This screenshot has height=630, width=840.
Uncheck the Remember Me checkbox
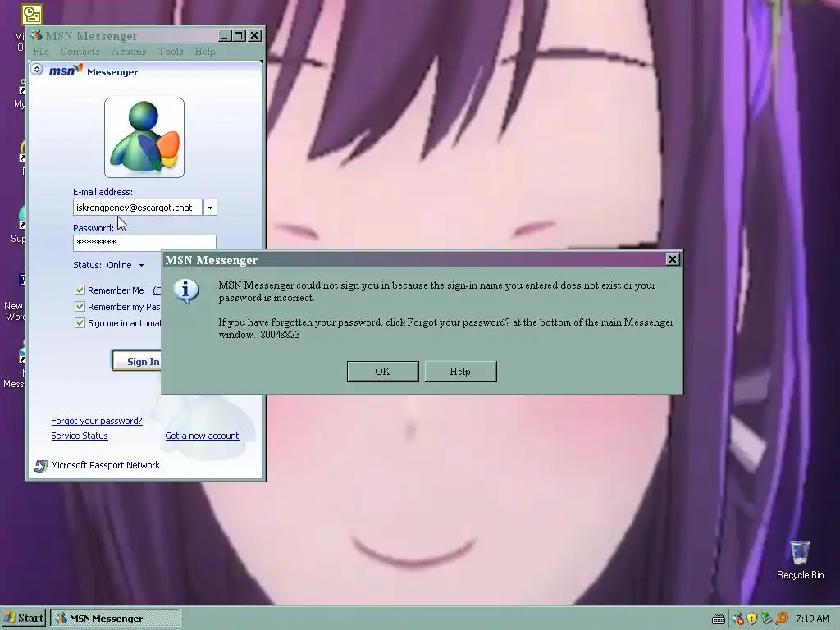click(80, 290)
